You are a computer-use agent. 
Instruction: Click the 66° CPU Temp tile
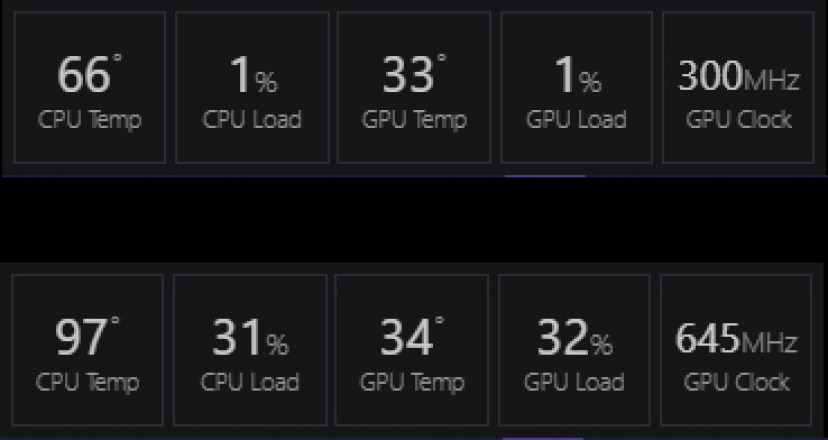point(90,88)
